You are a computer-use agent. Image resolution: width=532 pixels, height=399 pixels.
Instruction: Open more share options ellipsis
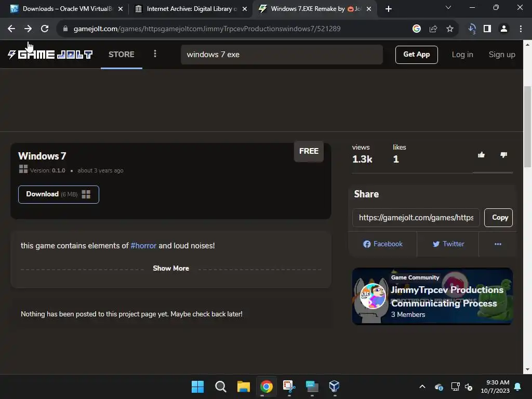pyautogui.click(x=498, y=244)
